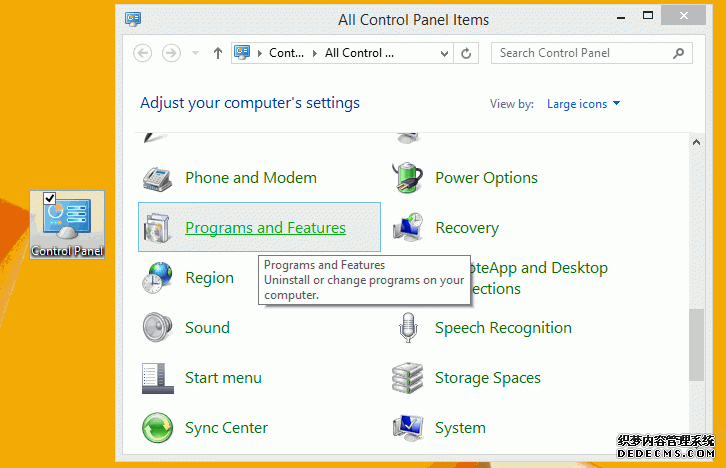Go forward with the Forward arrow
The width and height of the screenshot is (726, 468).
(x=171, y=53)
